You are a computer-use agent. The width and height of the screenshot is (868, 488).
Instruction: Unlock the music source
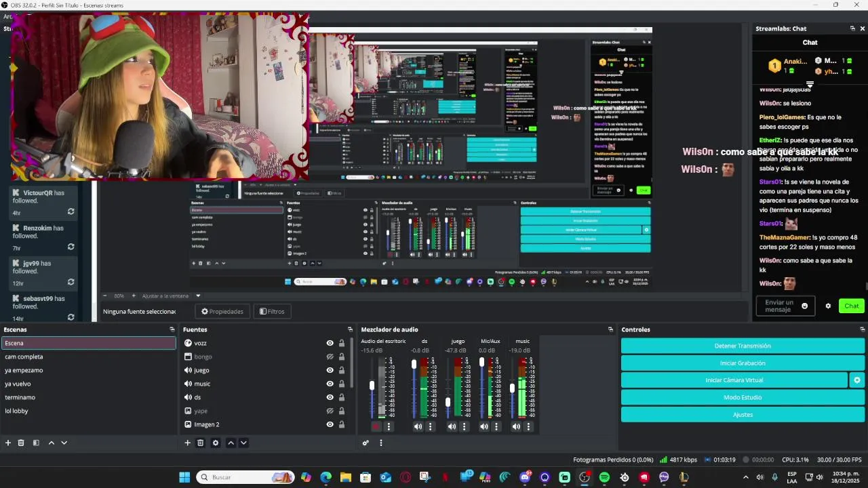342,384
